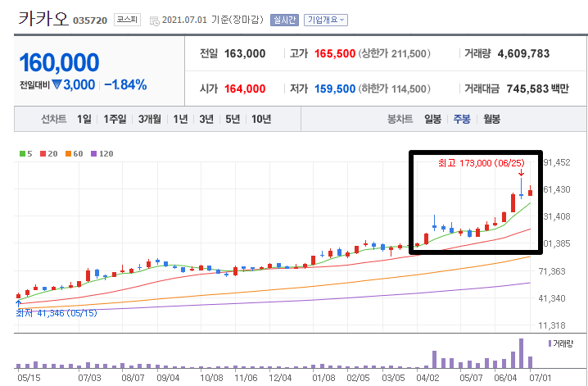Click the 최저 41,346 (05/15) label
Image resolution: width=588 pixels, height=386 pixels.
tap(57, 313)
